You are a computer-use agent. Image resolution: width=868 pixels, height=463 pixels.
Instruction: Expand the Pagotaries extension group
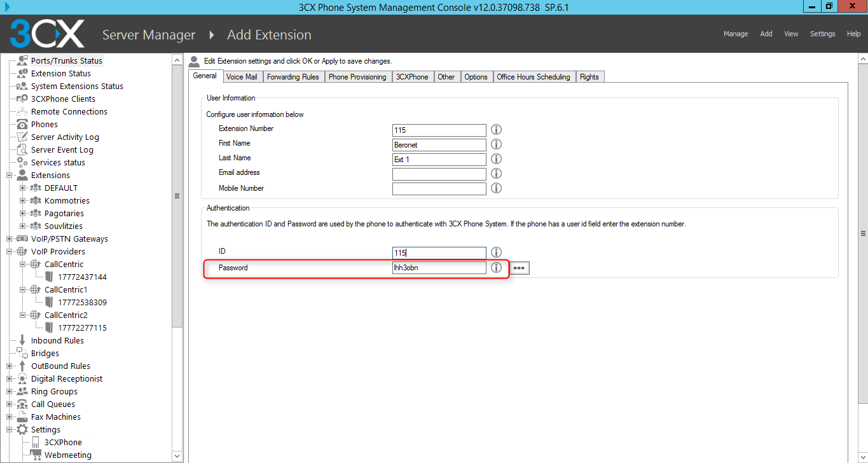coord(23,214)
